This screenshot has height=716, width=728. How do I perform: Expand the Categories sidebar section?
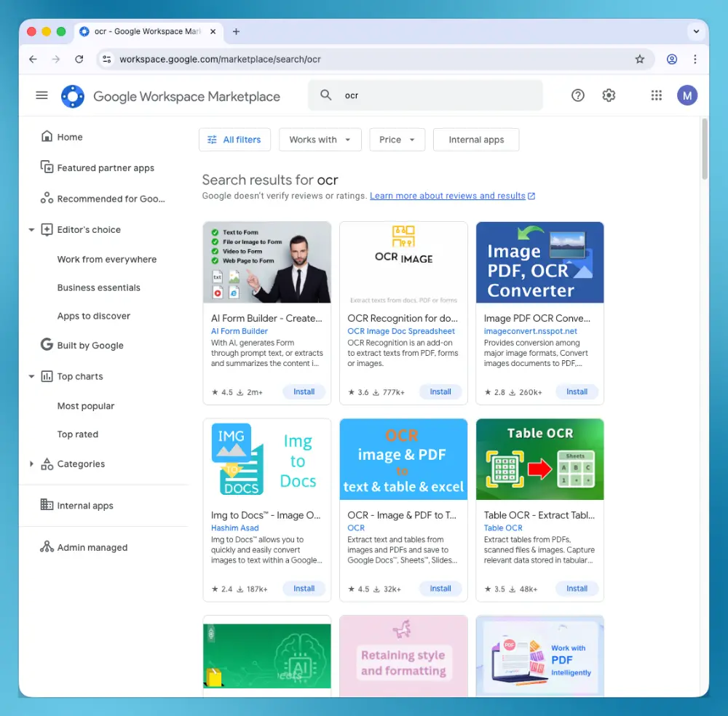(x=31, y=464)
